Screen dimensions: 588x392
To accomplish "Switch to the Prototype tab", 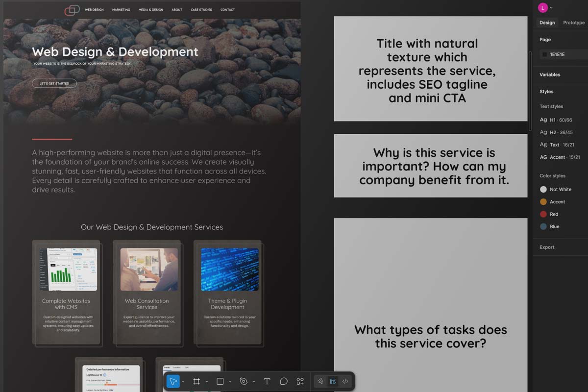I will [x=573, y=23].
